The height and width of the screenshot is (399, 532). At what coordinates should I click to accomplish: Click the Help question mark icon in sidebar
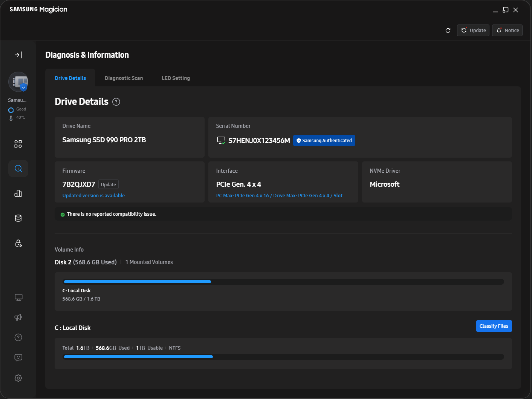pyautogui.click(x=18, y=337)
